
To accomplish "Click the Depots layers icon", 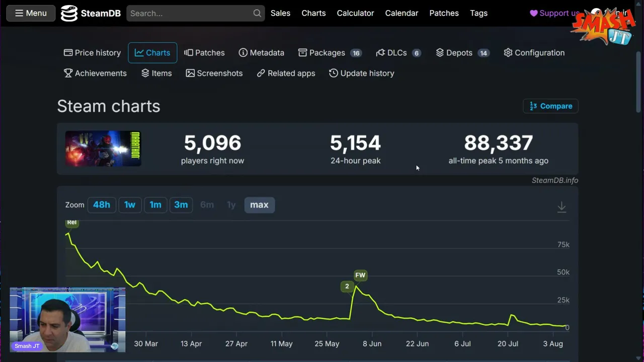I will (440, 53).
